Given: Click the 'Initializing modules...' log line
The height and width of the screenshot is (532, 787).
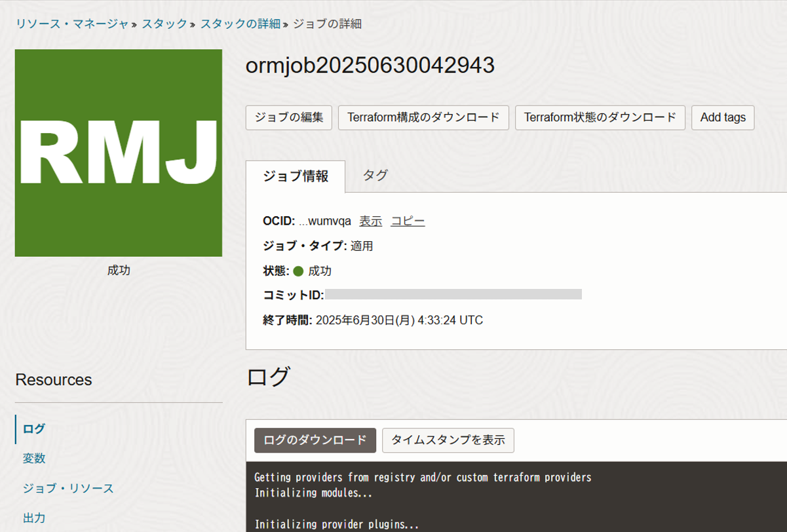Looking at the screenshot, I should (313, 493).
